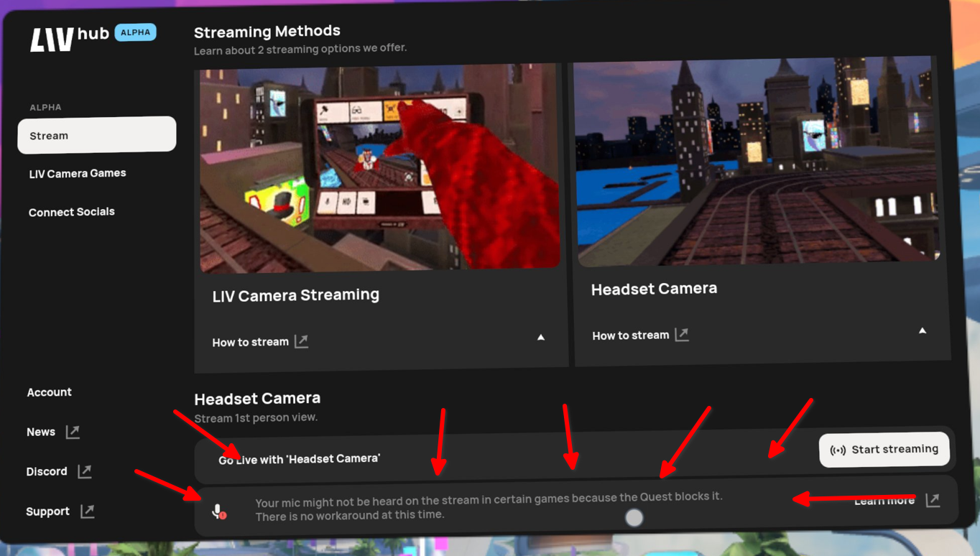Go to LIV Camera Games
This screenshot has height=556, width=980.
pyautogui.click(x=78, y=173)
